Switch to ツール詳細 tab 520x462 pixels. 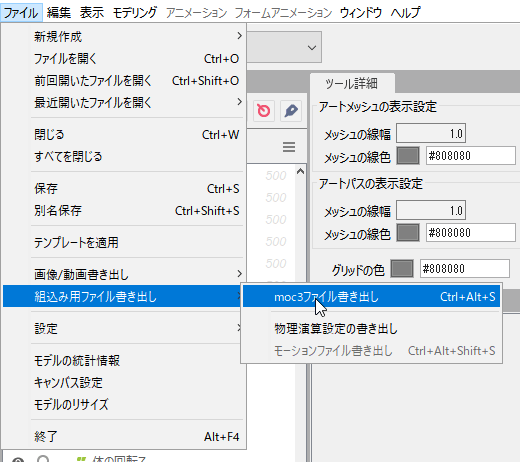[352, 83]
